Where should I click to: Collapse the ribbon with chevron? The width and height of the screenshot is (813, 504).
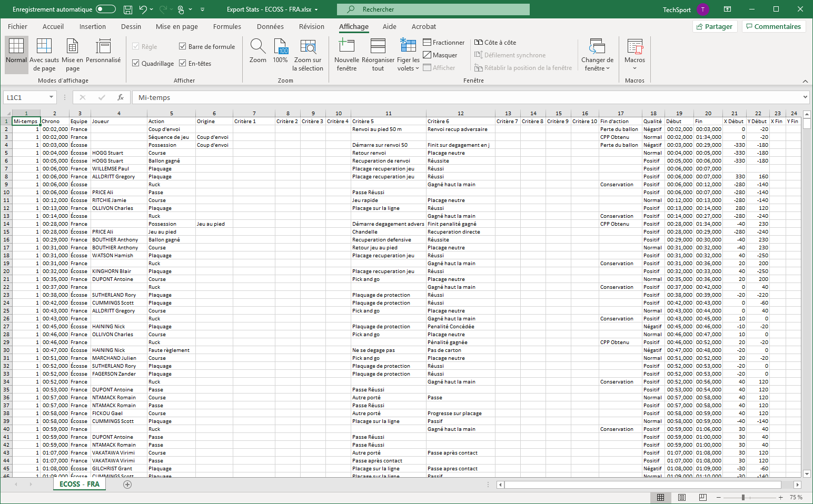click(x=805, y=81)
